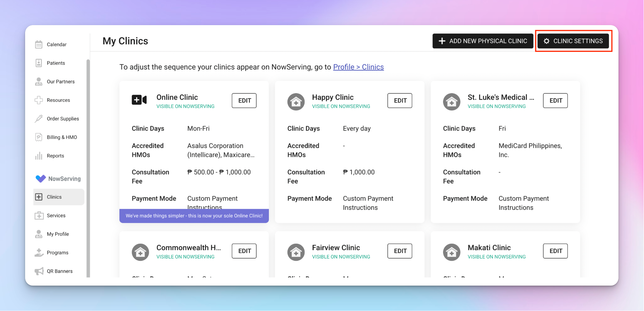Click Visible on NowServing under Online Clinic

185,106
